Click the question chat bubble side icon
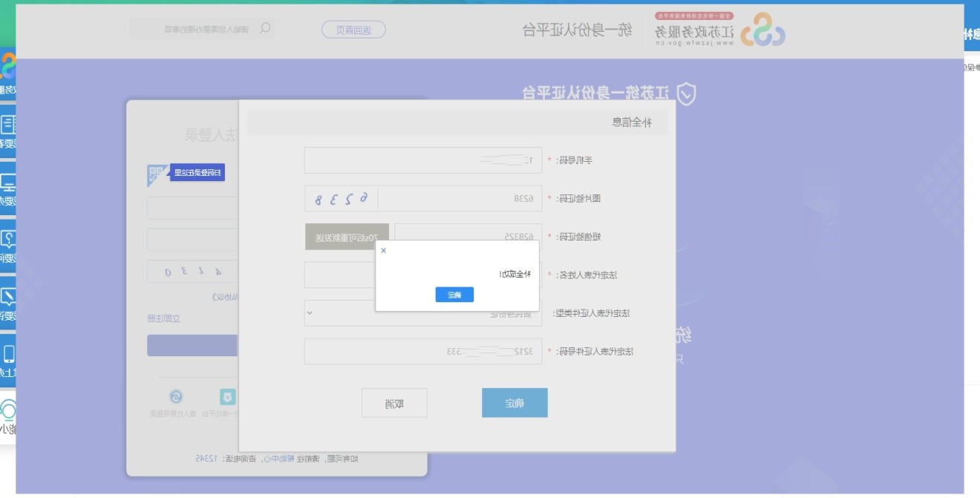The height and width of the screenshot is (498, 980). click(8, 240)
